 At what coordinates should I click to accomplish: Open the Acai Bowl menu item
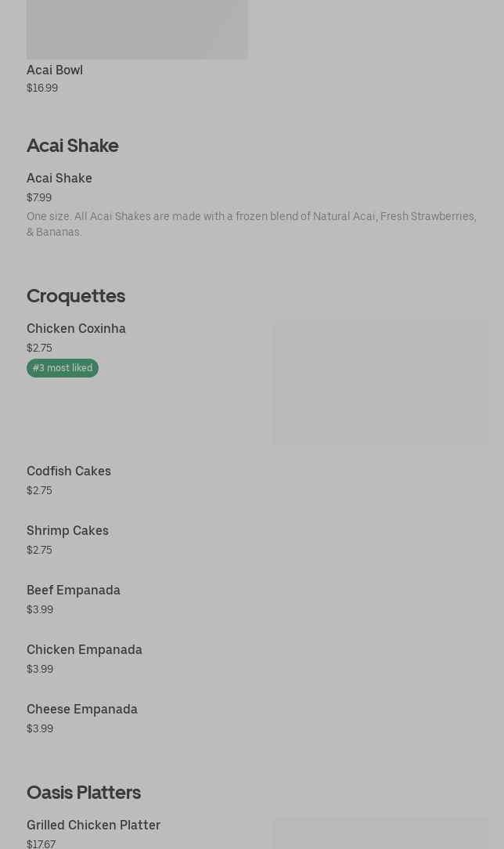point(55,70)
